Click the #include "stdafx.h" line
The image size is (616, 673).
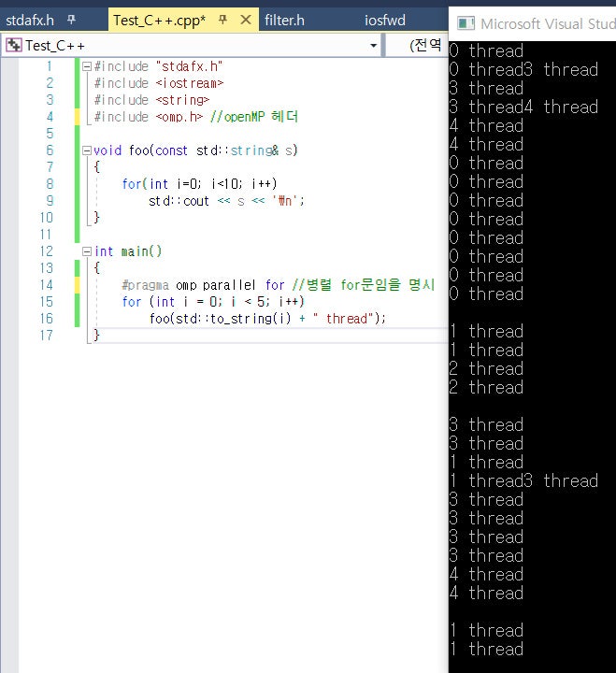click(x=158, y=66)
